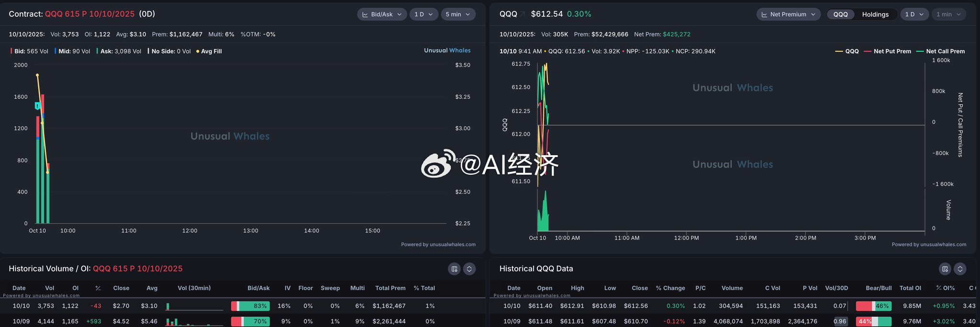Sort by Vol (30min) column header
Viewport: 980px width, 327px height.
click(x=194, y=288)
